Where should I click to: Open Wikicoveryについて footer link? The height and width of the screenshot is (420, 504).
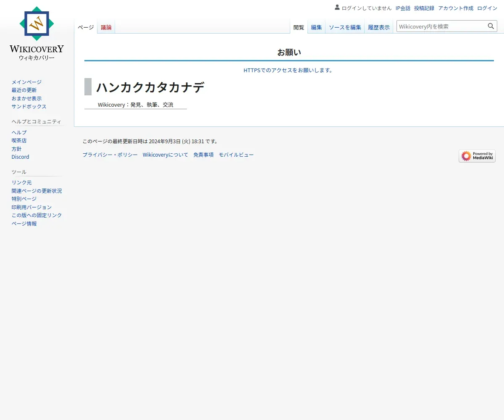(165, 155)
